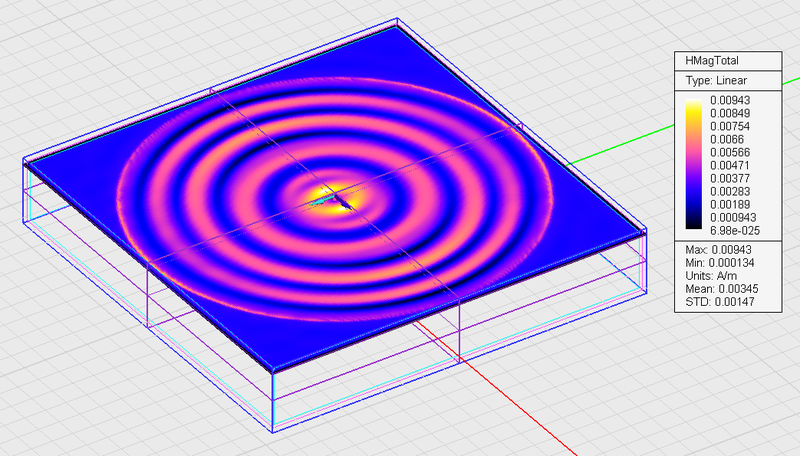Click the color scale gradient bar
800x456 pixels.
694,164
